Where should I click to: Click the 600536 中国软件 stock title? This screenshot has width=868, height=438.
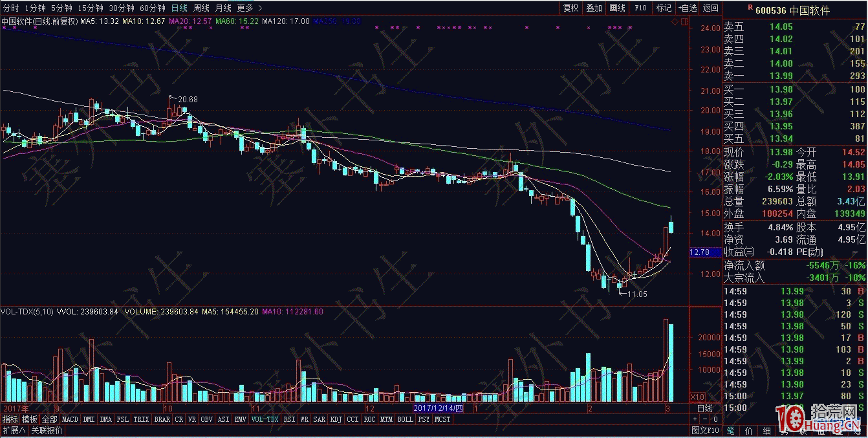point(792,10)
